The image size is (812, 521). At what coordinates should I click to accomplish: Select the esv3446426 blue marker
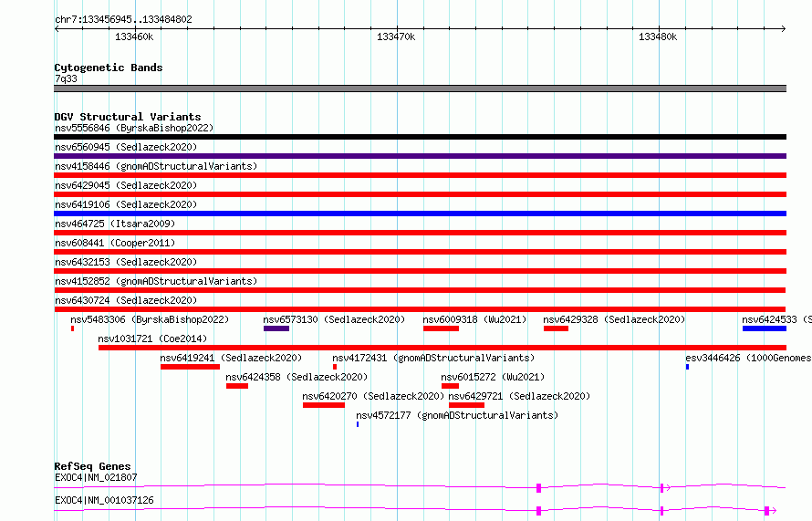point(687,367)
